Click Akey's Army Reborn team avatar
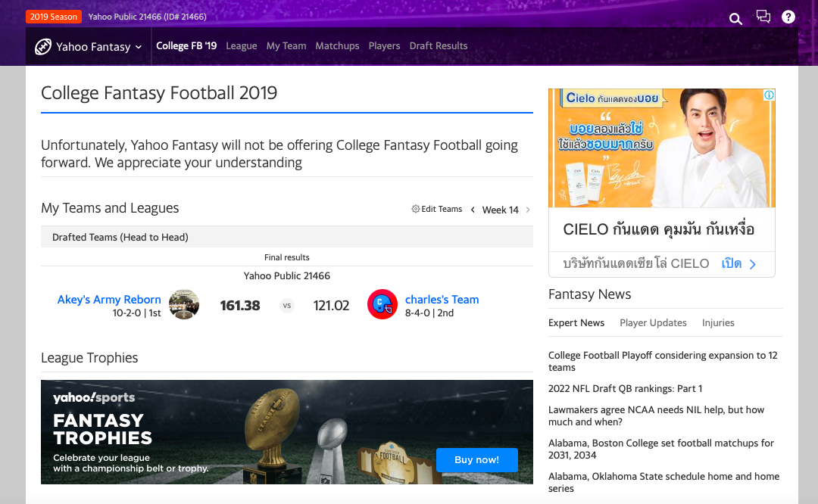818x504 pixels. coord(184,304)
